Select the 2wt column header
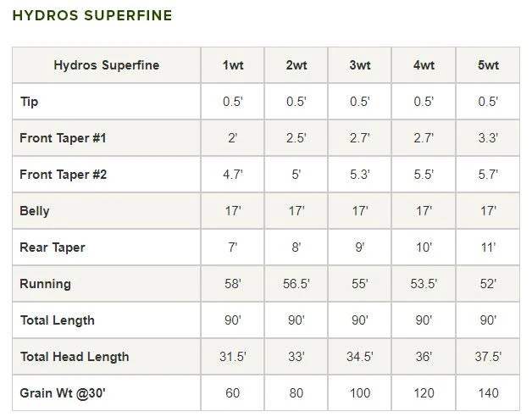532x417 pixels. (296, 65)
